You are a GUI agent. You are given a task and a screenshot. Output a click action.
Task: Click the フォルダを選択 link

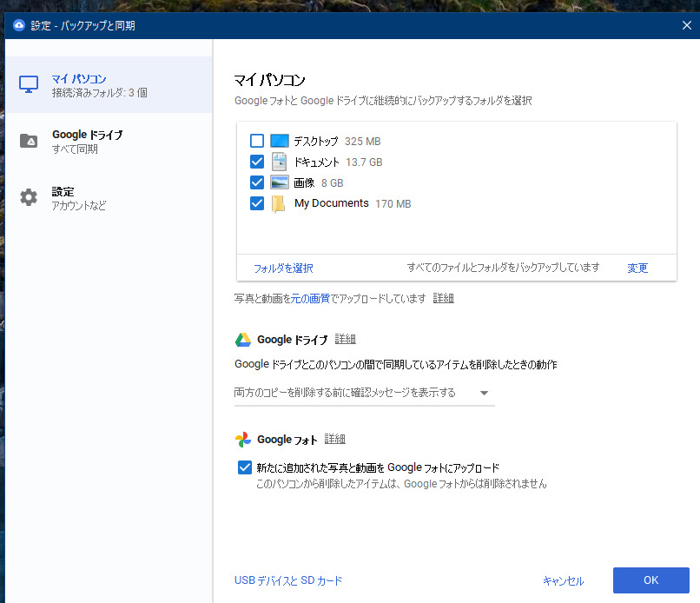283,268
